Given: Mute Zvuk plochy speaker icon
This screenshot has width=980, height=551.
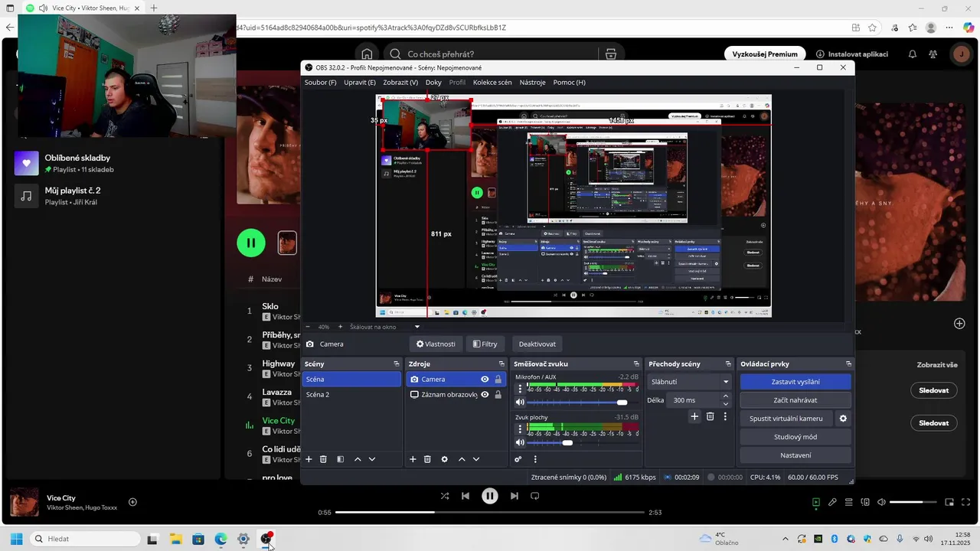Looking at the screenshot, I should 521,442.
